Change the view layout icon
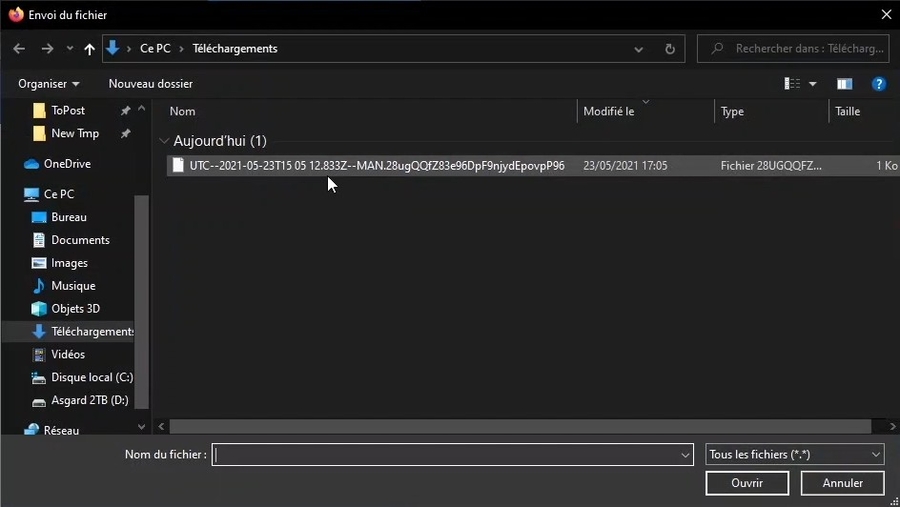 793,84
